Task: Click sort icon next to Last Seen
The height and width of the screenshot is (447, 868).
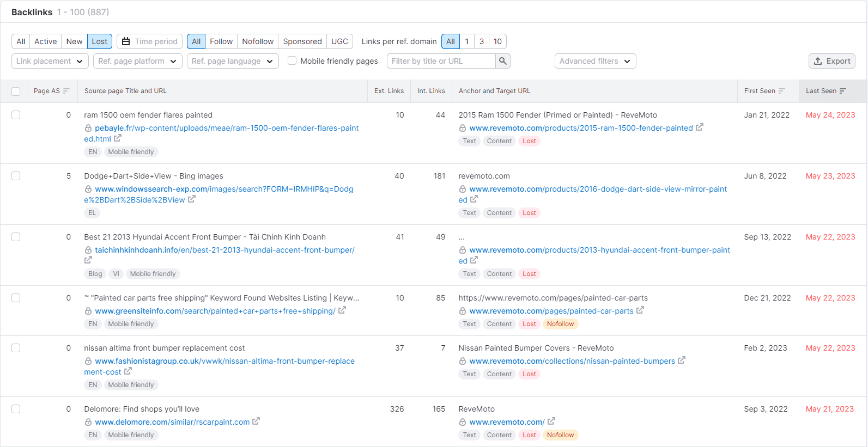Action: tap(843, 91)
